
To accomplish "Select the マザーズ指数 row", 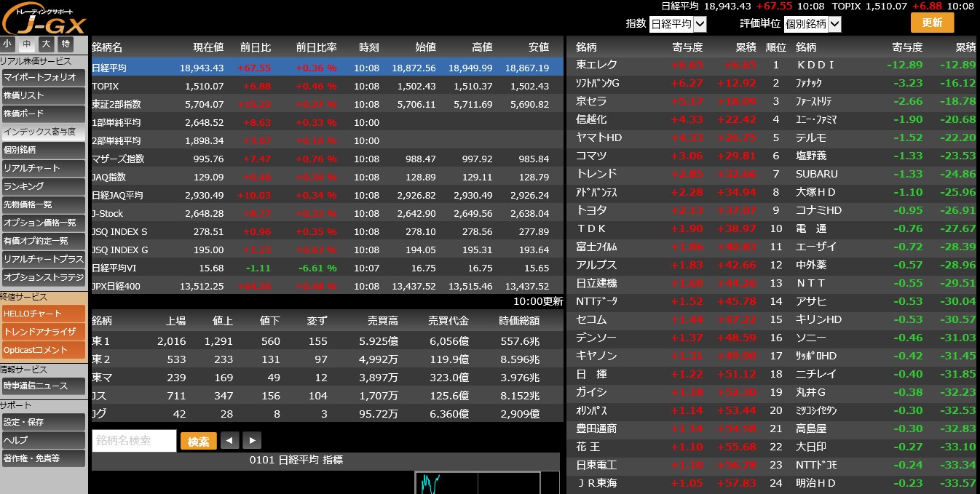I will click(327, 159).
